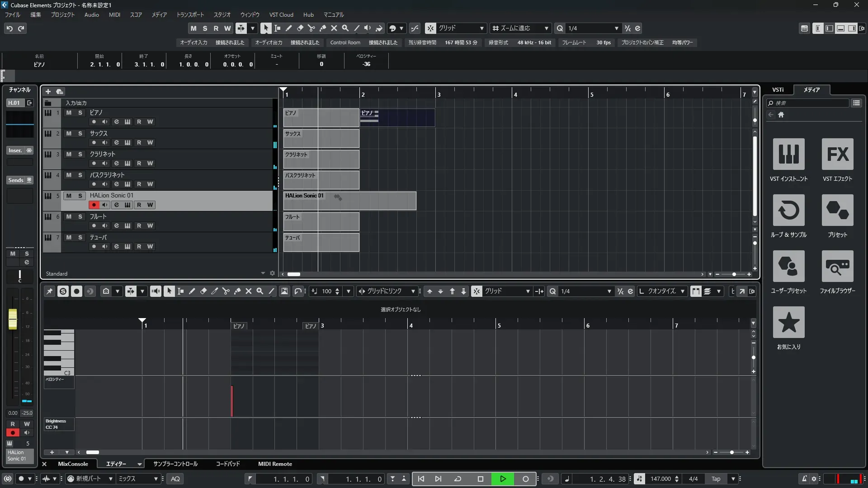
Task: Select the Scissors split tool in main toolbar
Action: (311, 28)
